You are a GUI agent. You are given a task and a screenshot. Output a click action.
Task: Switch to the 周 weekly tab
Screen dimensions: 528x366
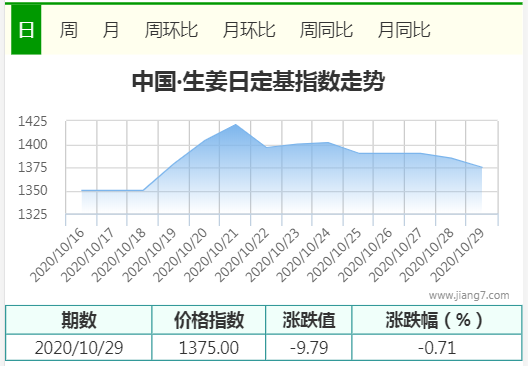coord(69,30)
